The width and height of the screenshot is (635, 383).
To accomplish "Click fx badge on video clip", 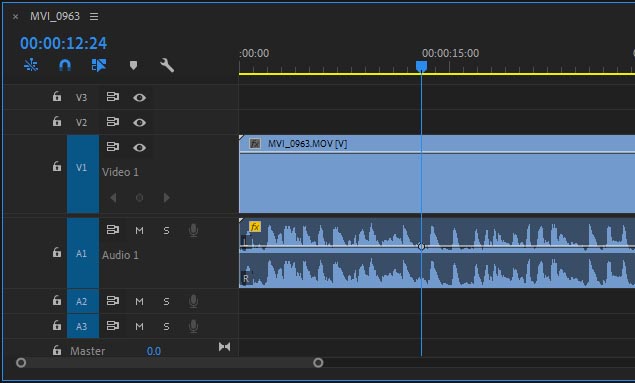I will tap(255, 144).
